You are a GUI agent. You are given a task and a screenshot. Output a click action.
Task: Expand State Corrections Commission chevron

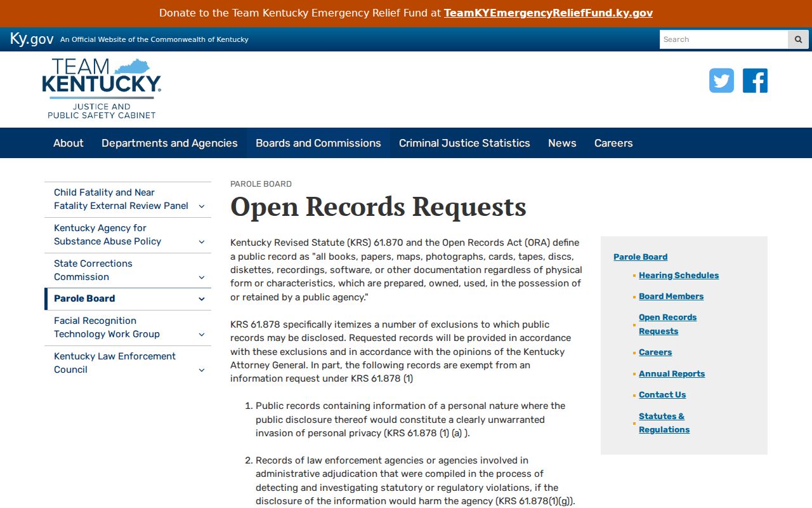[202, 277]
